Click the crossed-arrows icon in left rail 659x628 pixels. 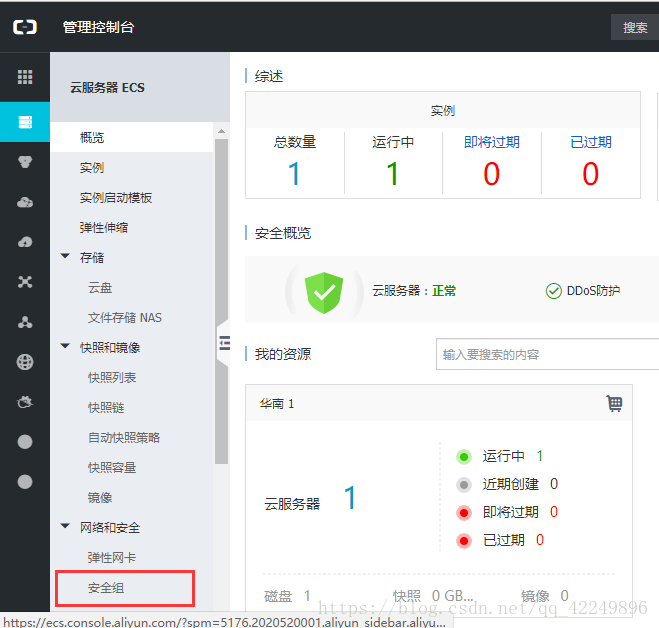(25, 282)
